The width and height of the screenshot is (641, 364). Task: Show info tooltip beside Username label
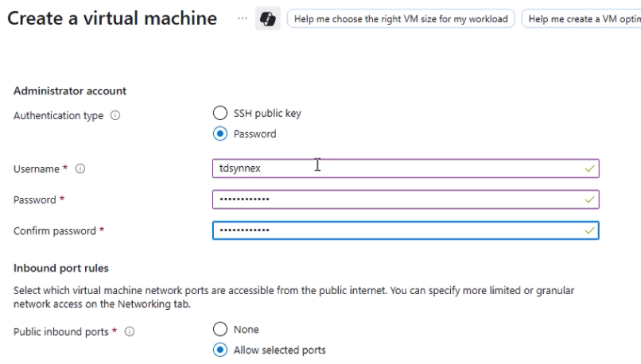[80, 168]
